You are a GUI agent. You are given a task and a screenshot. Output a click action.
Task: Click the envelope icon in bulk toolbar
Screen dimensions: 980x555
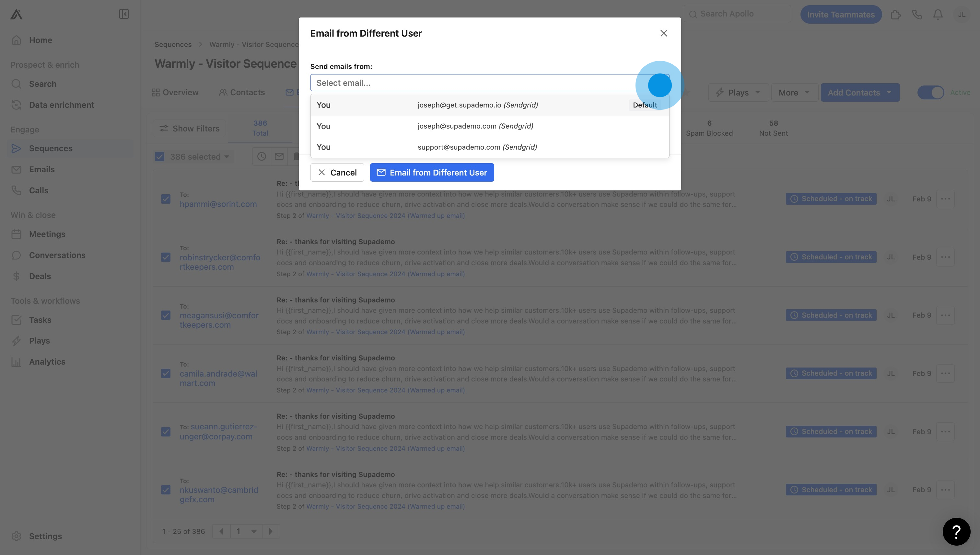click(x=279, y=156)
